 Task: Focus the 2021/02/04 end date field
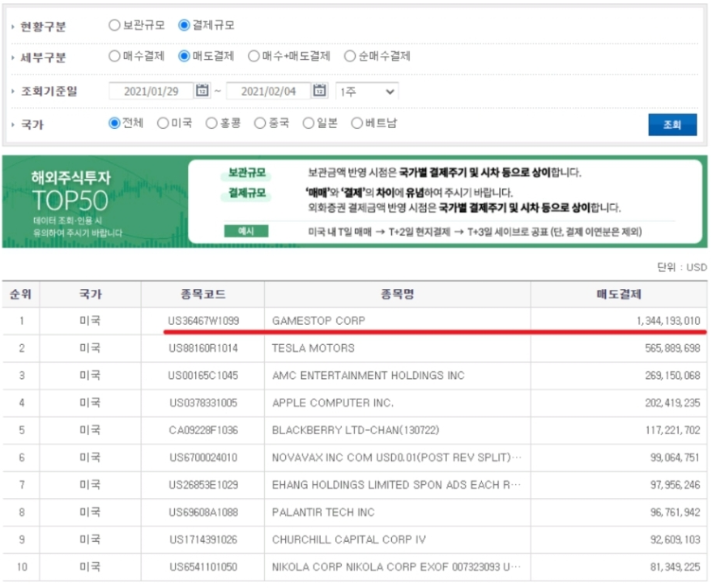coord(268,92)
